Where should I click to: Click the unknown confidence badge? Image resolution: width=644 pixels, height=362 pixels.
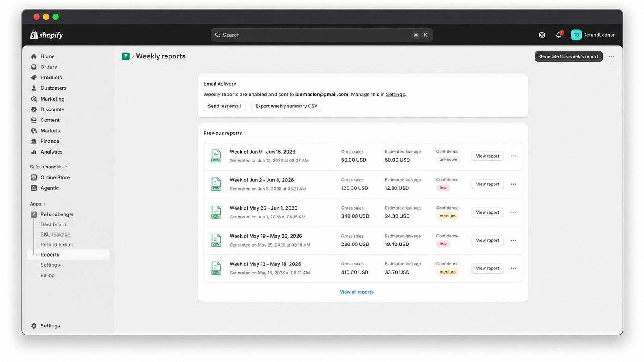tap(448, 160)
